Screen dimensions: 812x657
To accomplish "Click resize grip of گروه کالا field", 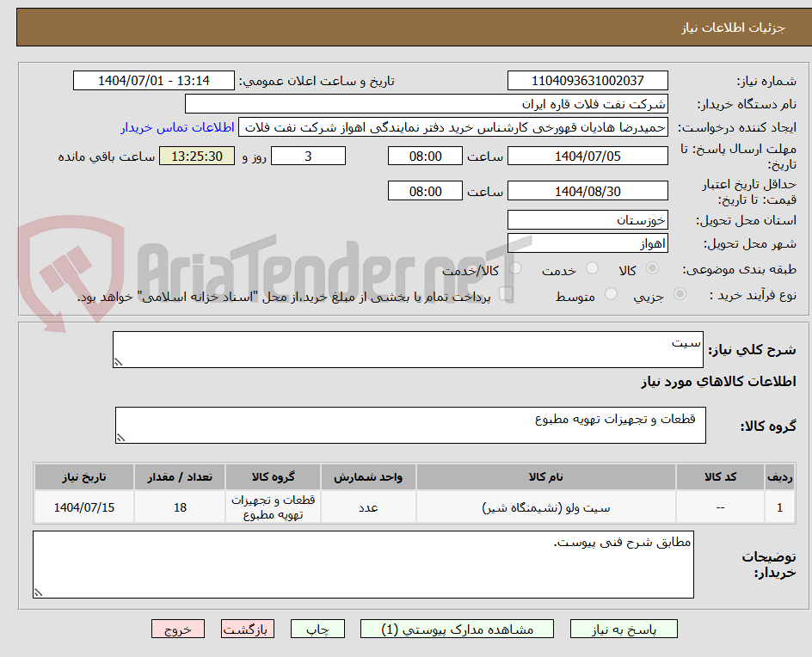I will coord(123,439).
